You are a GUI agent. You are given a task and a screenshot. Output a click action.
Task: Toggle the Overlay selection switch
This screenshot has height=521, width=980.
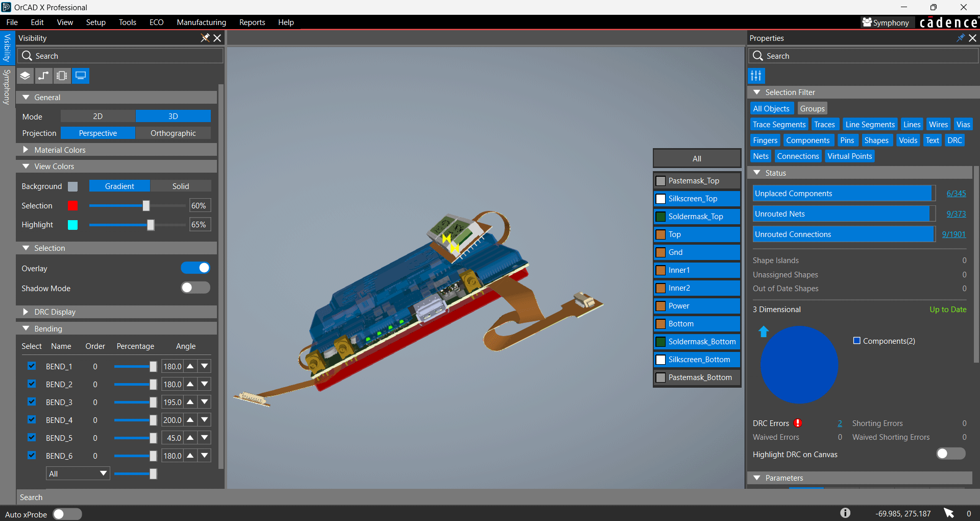coord(195,268)
